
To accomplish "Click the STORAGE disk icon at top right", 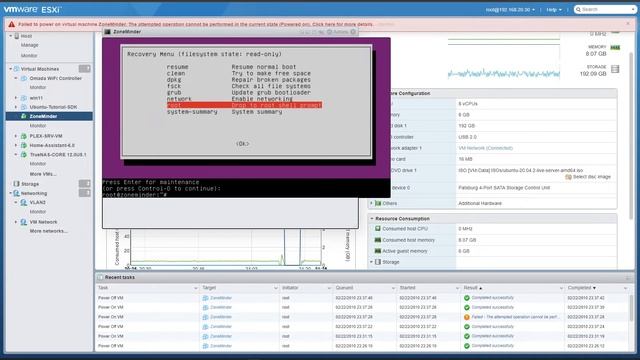I will pos(615,69).
